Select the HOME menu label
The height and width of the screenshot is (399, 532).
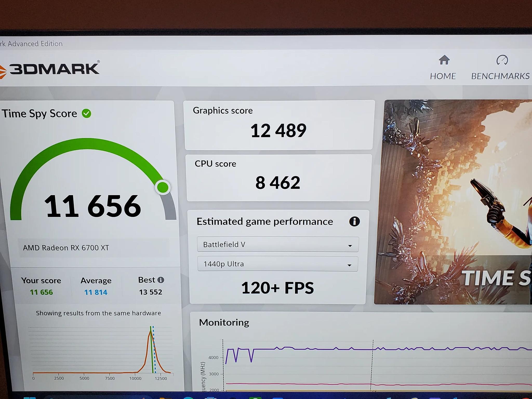point(443,76)
